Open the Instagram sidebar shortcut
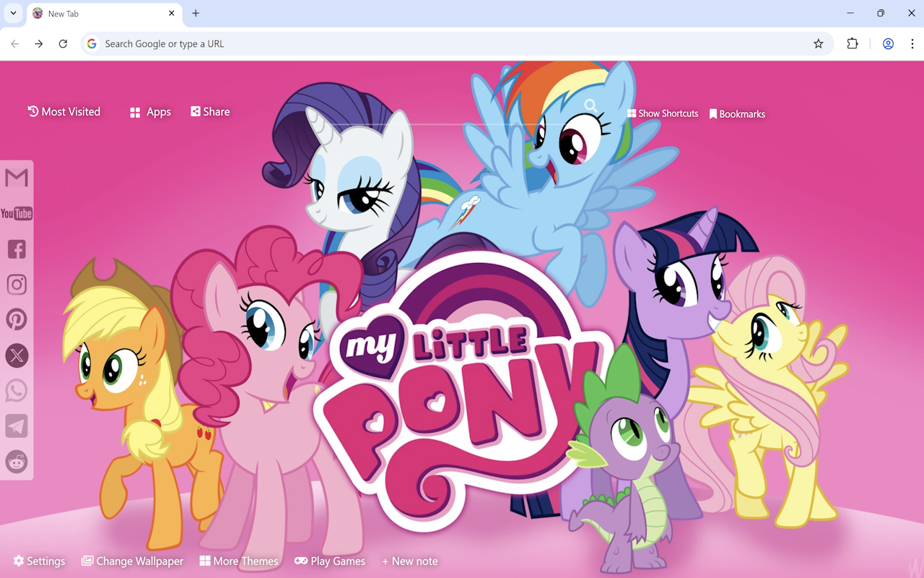 point(17,284)
